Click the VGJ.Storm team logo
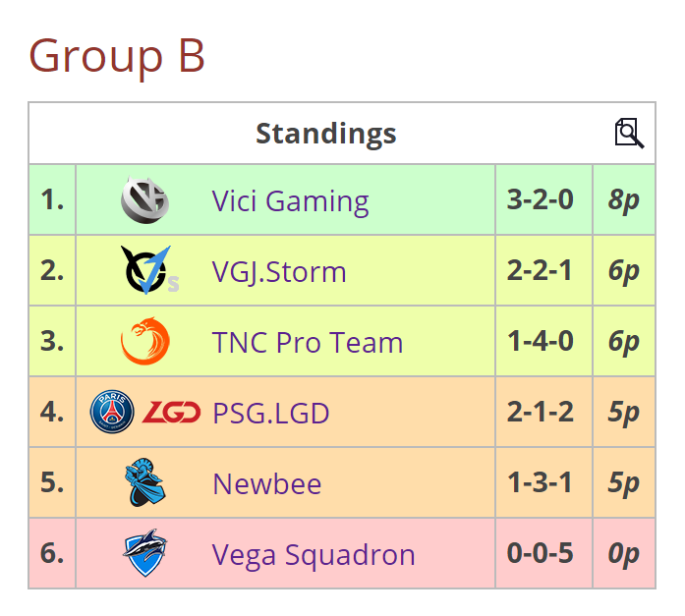 pyautogui.click(x=147, y=271)
